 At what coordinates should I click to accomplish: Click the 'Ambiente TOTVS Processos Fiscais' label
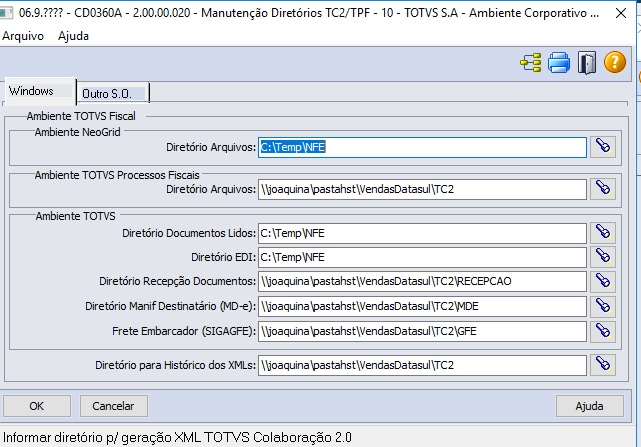[x=117, y=175]
